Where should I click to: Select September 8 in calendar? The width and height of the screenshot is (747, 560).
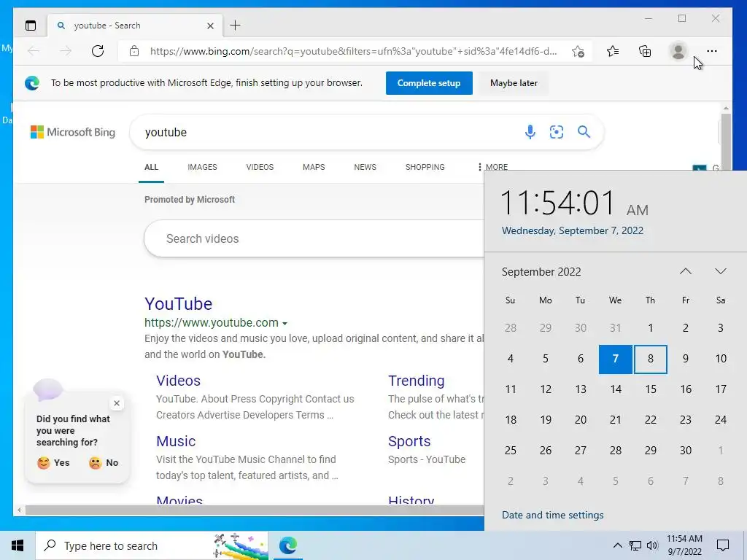click(650, 359)
